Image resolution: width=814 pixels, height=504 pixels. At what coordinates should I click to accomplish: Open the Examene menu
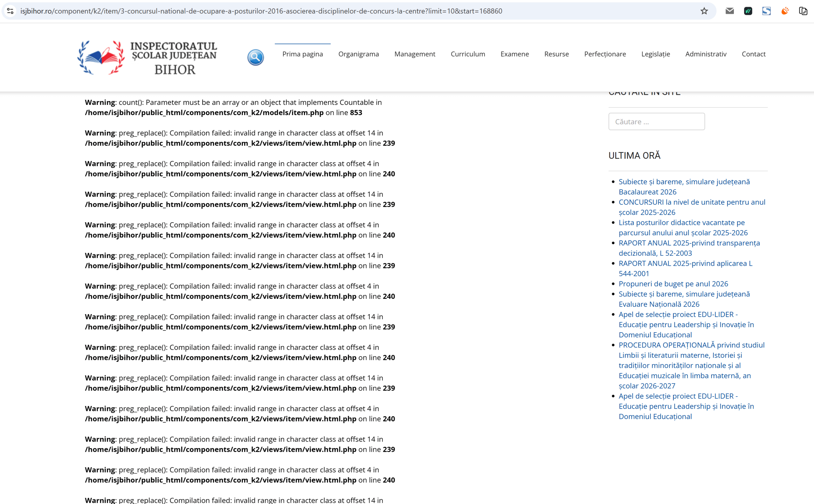point(514,54)
